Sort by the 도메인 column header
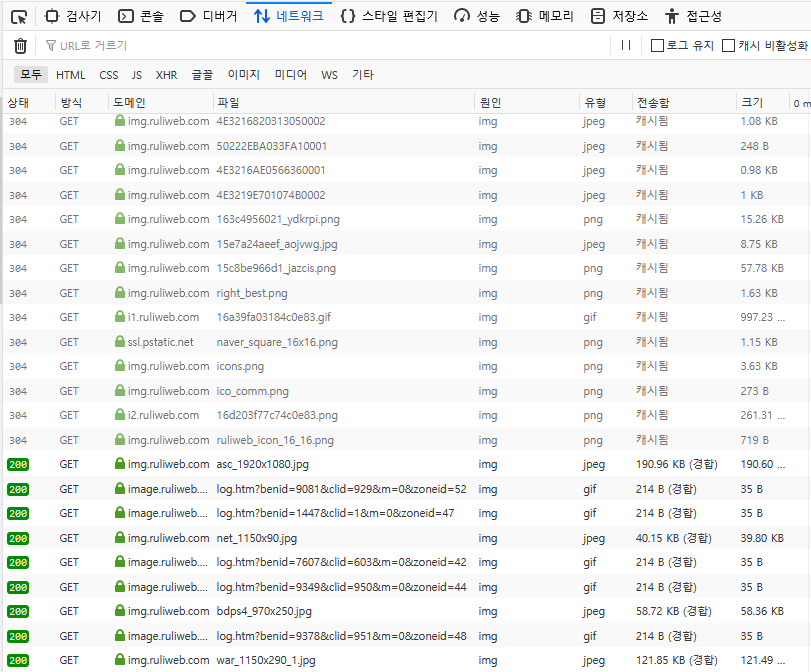Image resolution: width=811 pixels, height=672 pixels. 130,102
